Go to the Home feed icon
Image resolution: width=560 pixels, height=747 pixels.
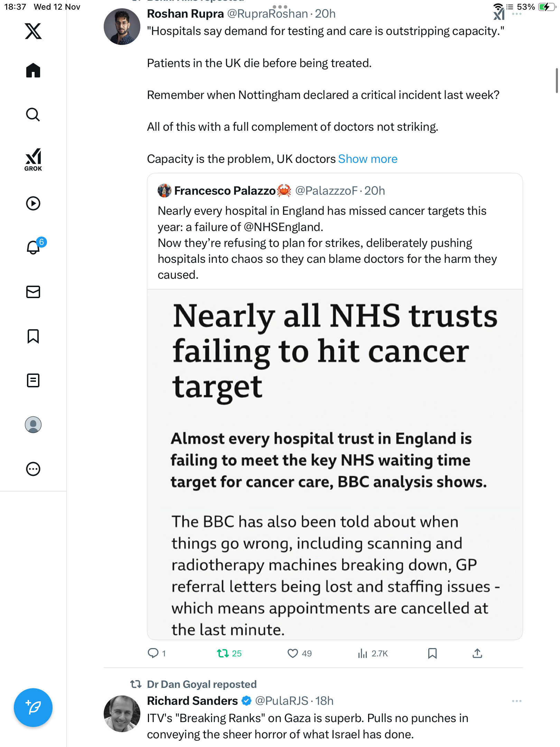(x=33, y=71)
